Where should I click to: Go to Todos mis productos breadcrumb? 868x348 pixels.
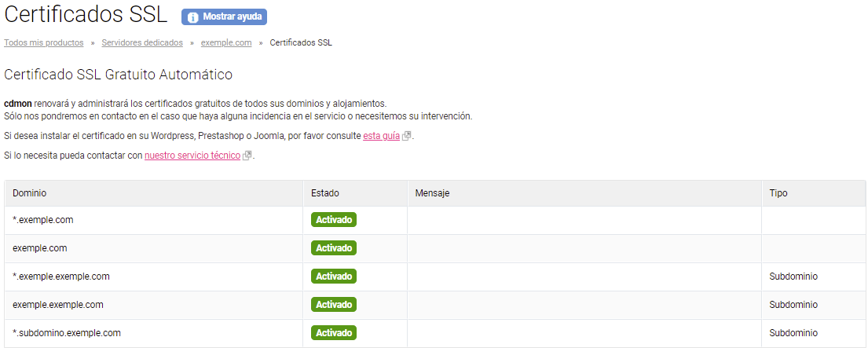pos(44,42)
